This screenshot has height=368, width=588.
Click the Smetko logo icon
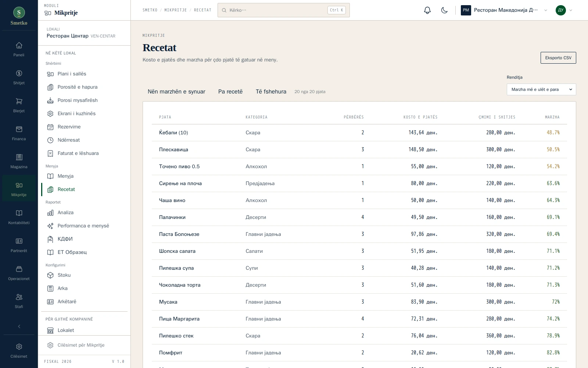click(19, 13)
